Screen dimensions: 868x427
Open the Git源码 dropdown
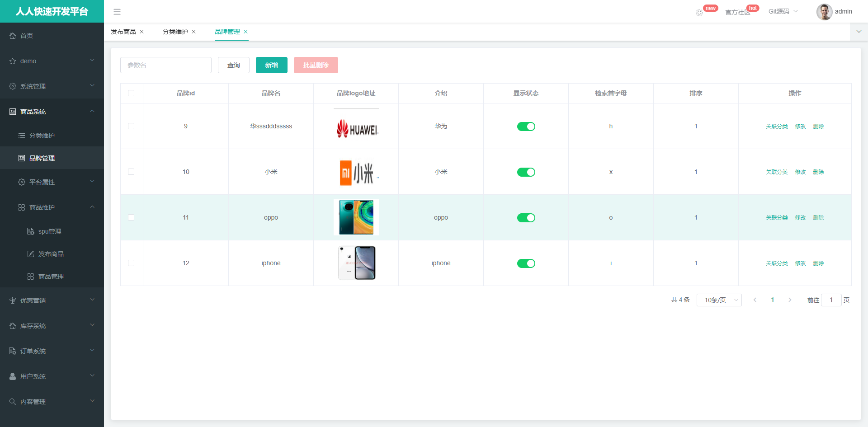coord(783,12)
